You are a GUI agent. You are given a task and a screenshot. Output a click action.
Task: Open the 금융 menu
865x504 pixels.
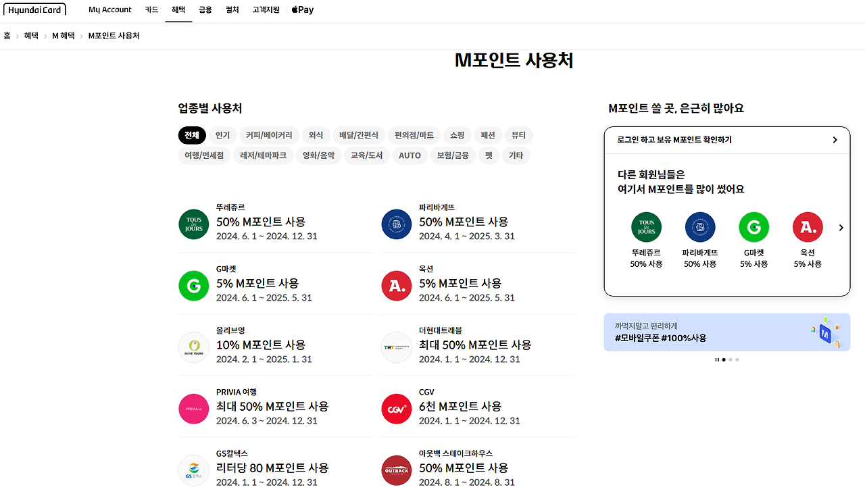pyautogui.click(x=205, y=9)
